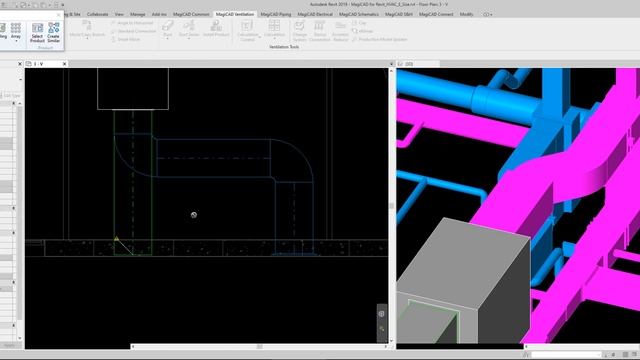Open the Modify ribbon tab

(x=467, y=14)
